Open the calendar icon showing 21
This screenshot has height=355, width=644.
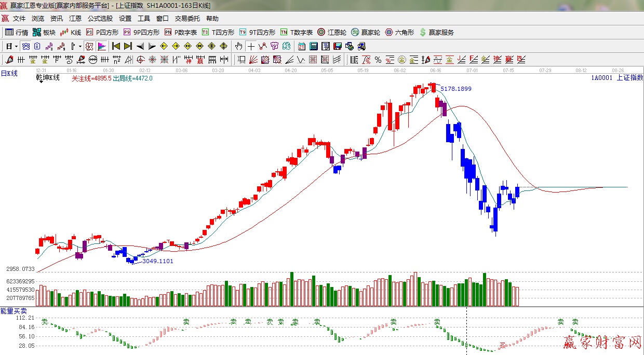coord(301,46)
